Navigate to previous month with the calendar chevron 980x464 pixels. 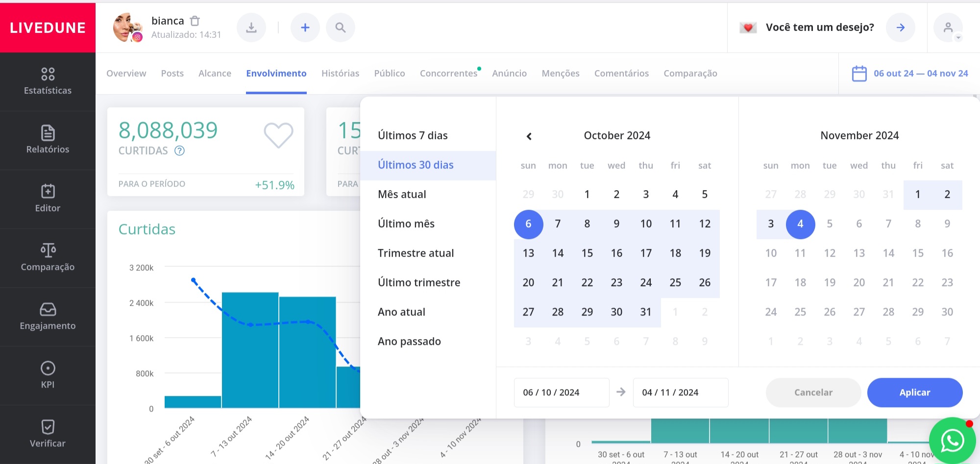[x=528, y=136]
